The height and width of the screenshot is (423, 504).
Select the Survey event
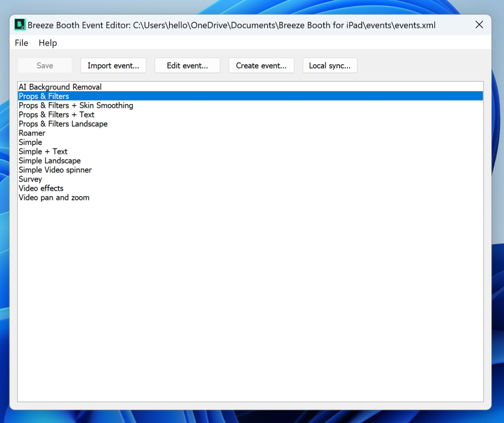pos(30,179)
